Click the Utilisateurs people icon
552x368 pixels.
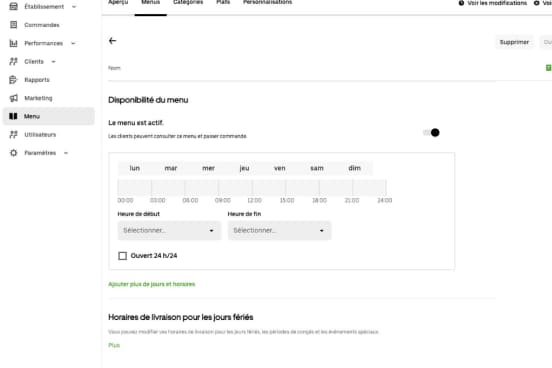point(13,135)
